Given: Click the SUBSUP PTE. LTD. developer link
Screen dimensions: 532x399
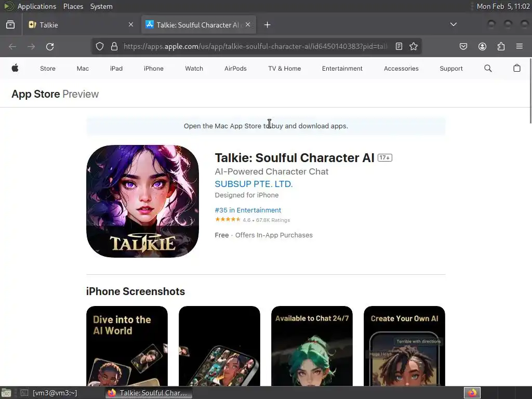Looking at the screenshot, I should (x=254, y=184).
